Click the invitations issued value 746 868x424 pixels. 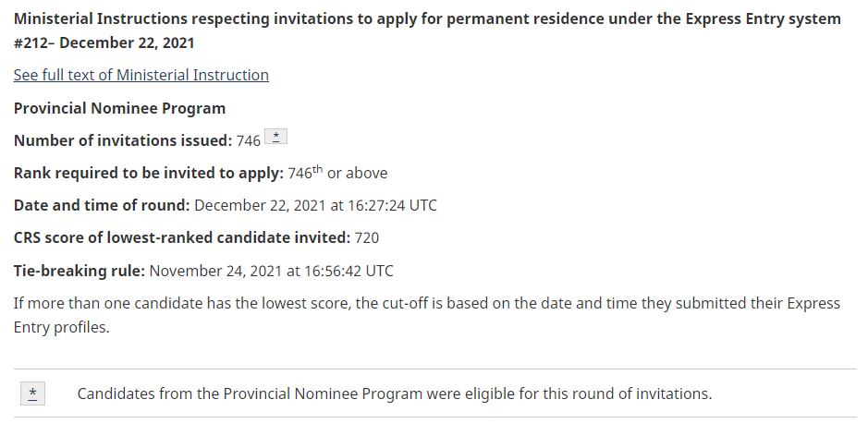(249, 141)
